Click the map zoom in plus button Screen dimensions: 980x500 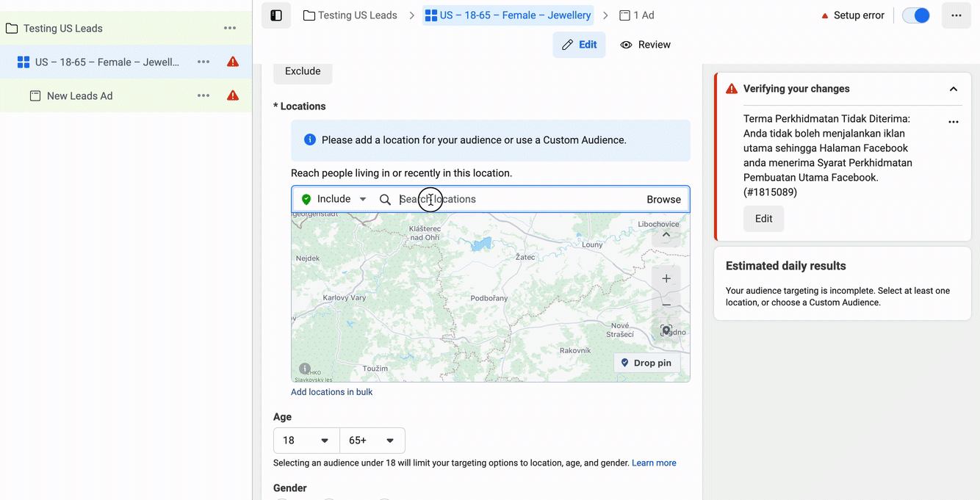tap(666, 279)
